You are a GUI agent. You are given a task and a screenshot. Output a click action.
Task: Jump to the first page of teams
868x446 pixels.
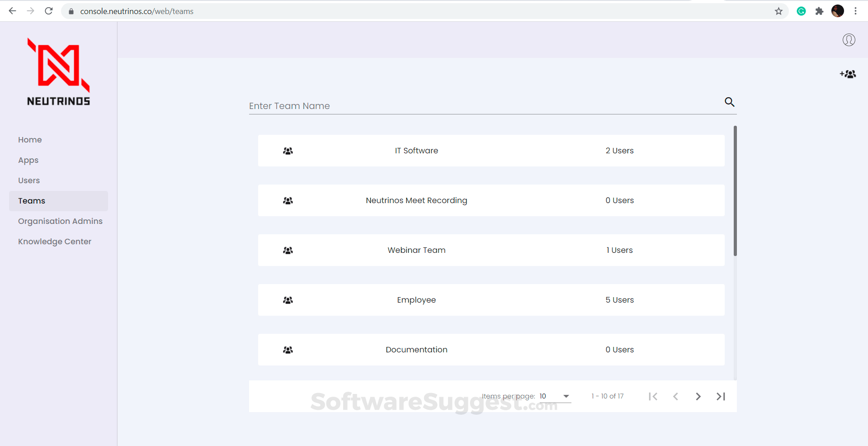click(x=653, y=396)
